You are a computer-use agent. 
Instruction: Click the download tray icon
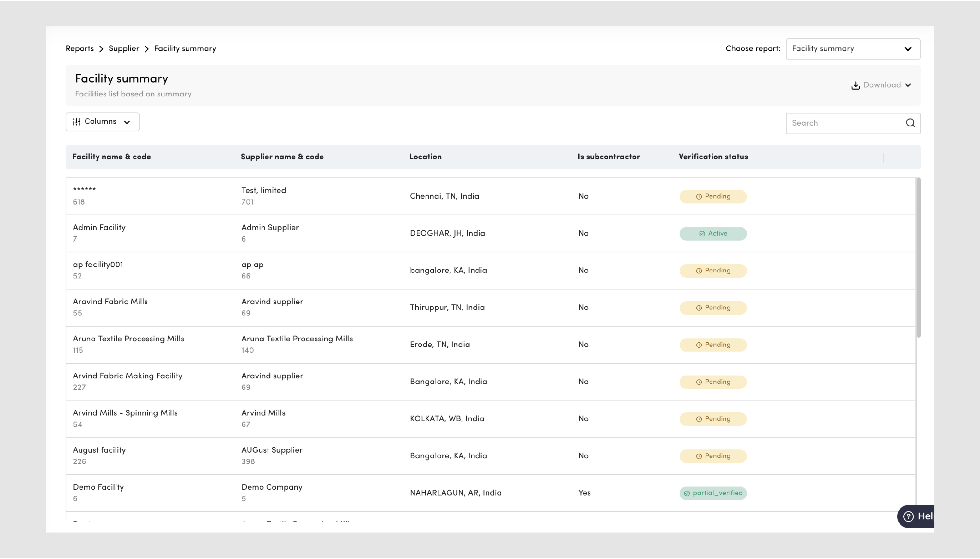click(855, 85)
